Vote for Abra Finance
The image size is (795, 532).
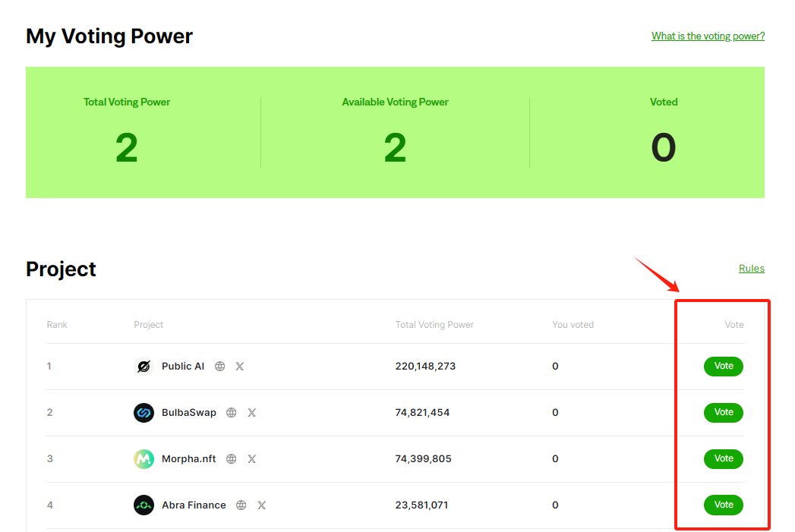tap(724, 505)
